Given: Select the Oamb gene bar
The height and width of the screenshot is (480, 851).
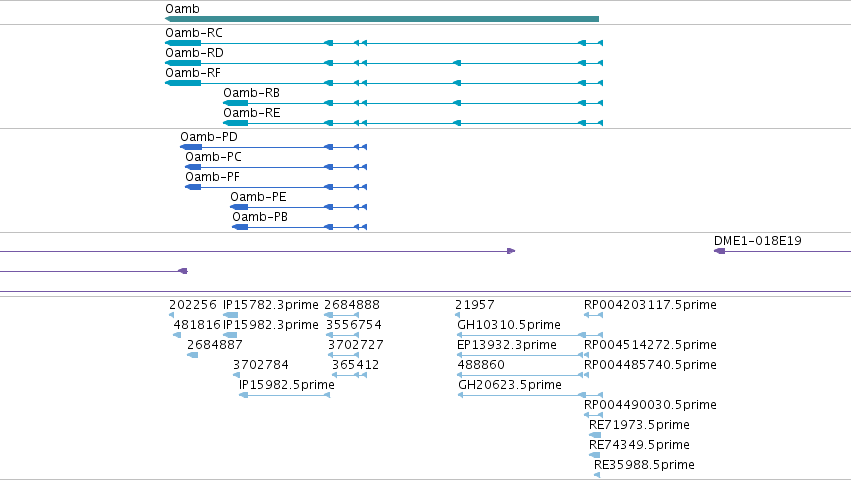Looking at the screenshot, I should click(382, 19).
